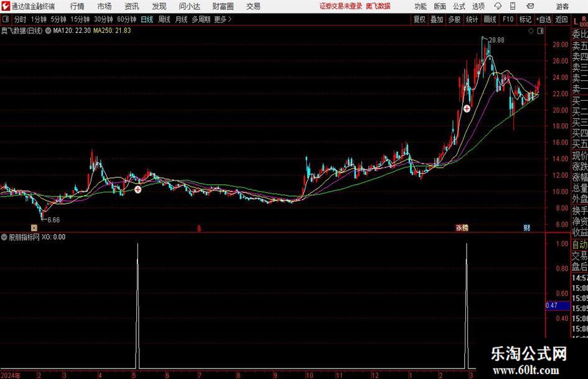The height and width of the screenshot is (379, 588).
Task: Toggle the left sidebar panel icon
Action: coord(6,19)
